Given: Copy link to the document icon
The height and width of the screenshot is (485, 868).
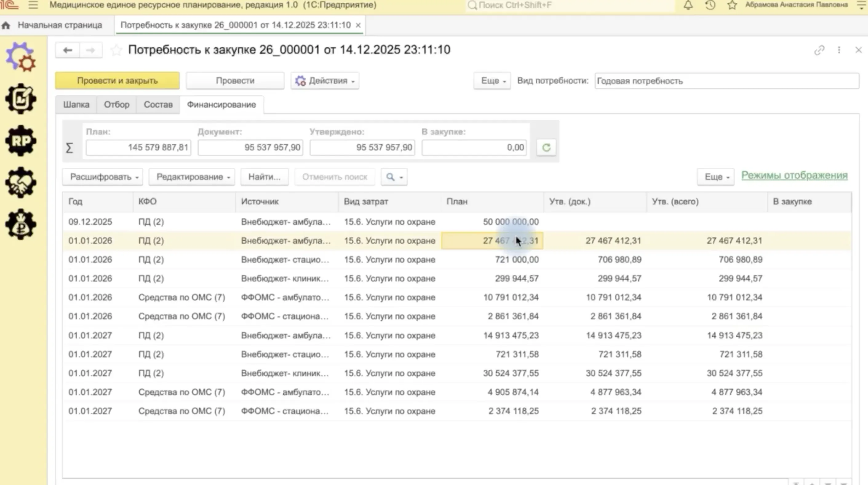Looking at the screenshot, I should pos(819,50).
